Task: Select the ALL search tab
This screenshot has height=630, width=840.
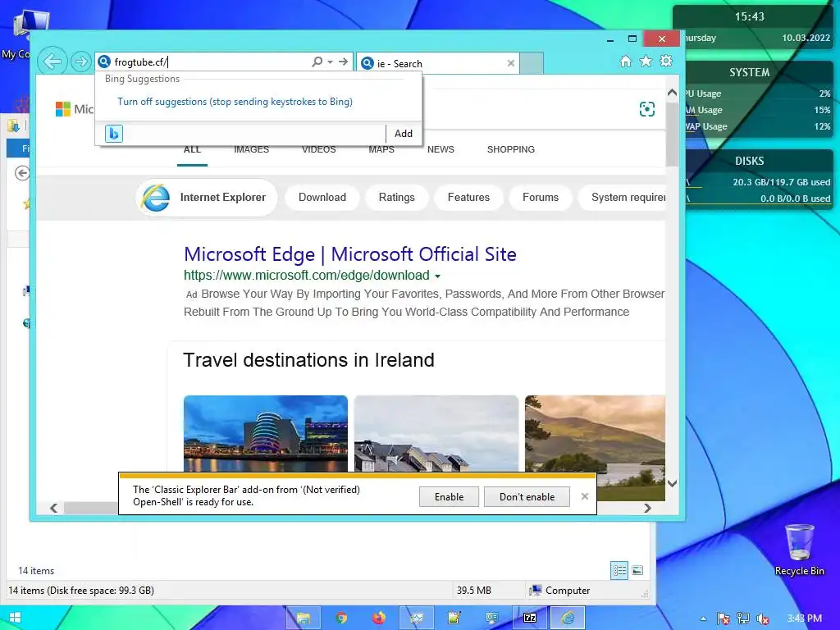Action: [x=192, y=149]
